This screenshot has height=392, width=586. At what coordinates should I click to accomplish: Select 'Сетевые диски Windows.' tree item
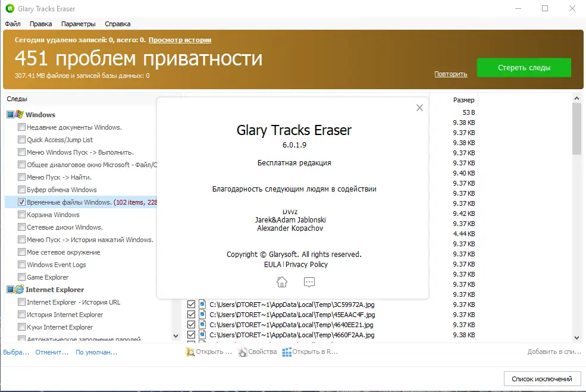click(x=65, y=227)
